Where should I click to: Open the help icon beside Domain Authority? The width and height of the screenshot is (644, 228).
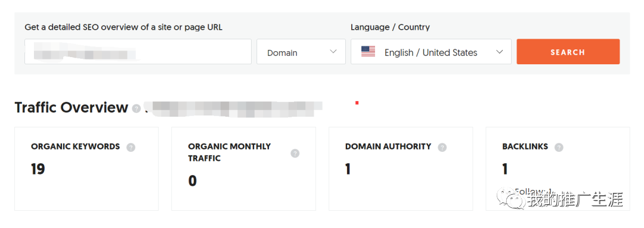pos(442,147)
